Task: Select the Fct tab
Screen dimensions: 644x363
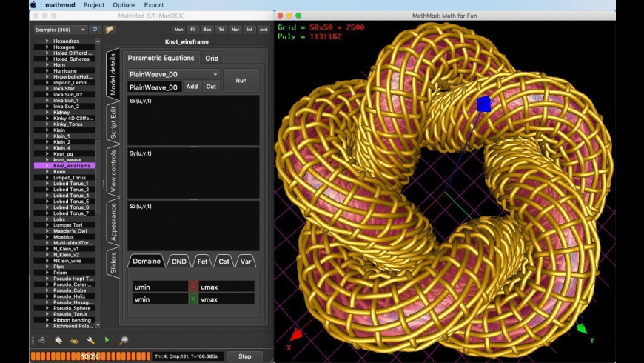Action: tap(203, 261)
